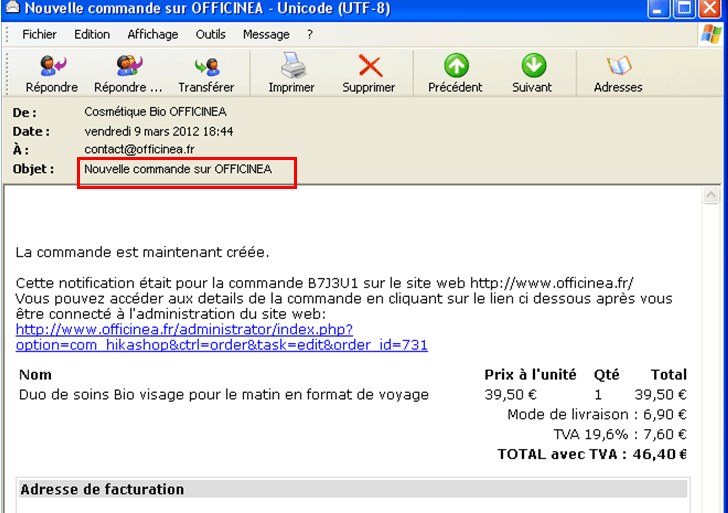The image size is (728, 513).
Task: Open the officinea.fr administrator order link
Action: pyautogui.click(x=221, y=337)
